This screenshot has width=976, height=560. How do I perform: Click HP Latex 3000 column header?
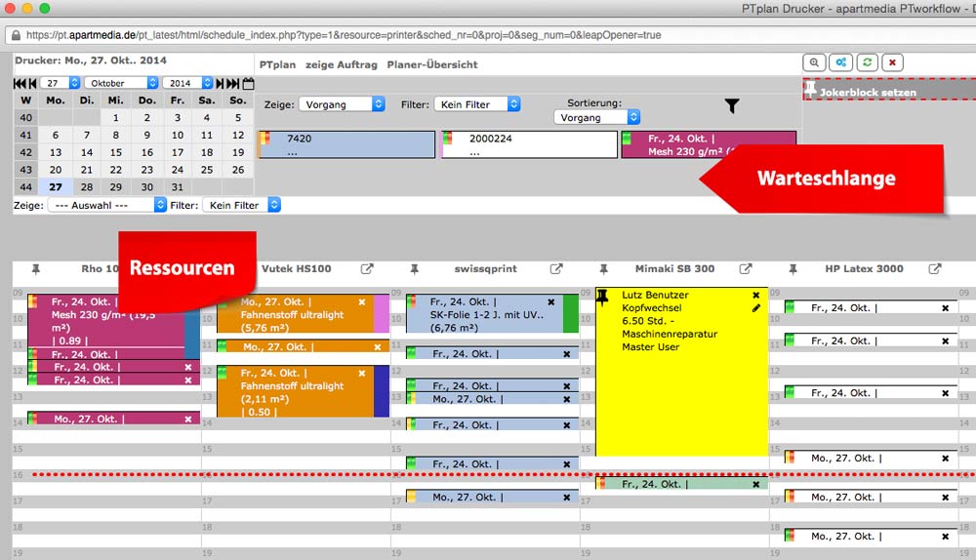(x=864, y=269)
